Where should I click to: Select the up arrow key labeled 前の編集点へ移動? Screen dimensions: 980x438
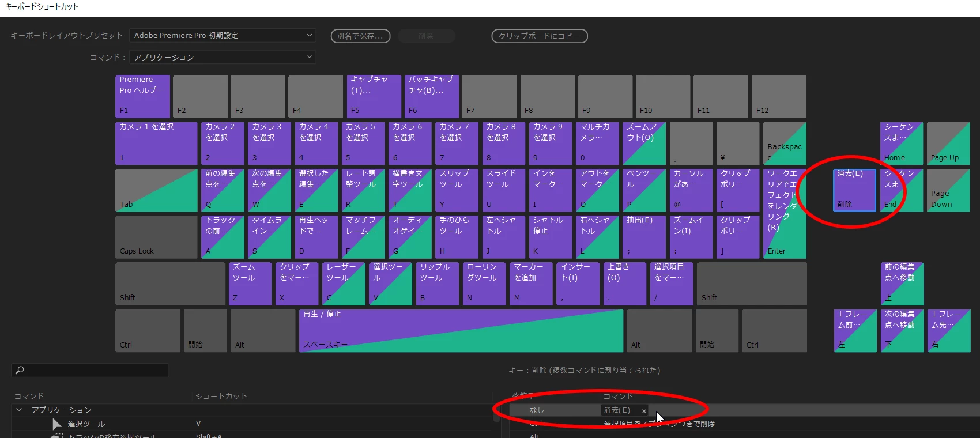click(902, 284)
